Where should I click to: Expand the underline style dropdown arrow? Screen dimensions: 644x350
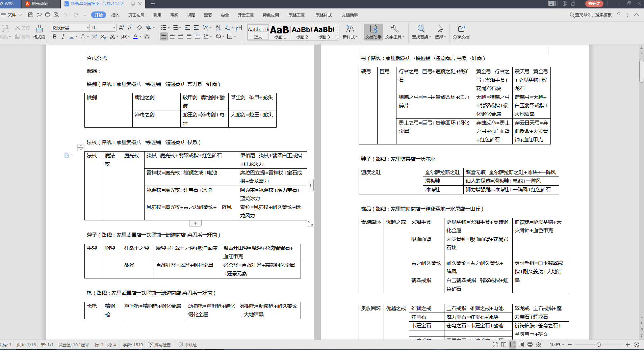[x=77, y=36]
